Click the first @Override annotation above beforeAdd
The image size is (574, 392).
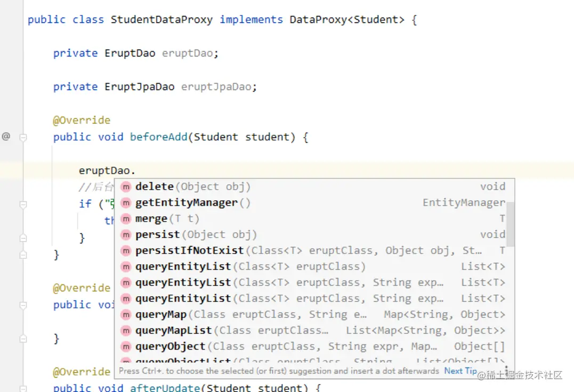[81, 120]
